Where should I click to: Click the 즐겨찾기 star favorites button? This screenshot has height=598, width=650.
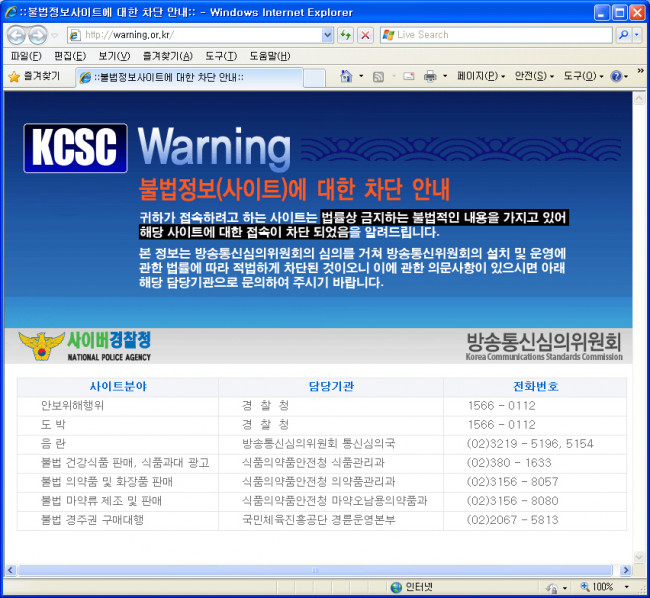coord(34,76)
